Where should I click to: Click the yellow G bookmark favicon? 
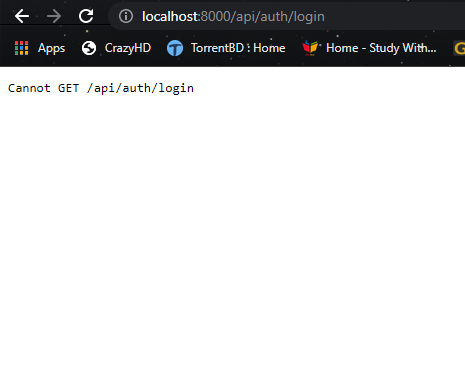[460, 48]
